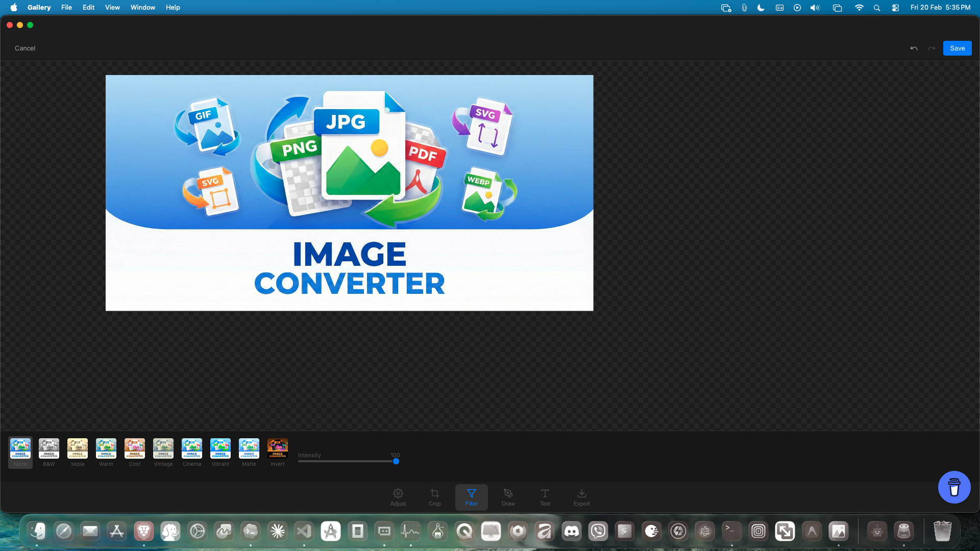Open Discord from the Dock
Screen dimensions: 980x551
click(x=572, y=532)
